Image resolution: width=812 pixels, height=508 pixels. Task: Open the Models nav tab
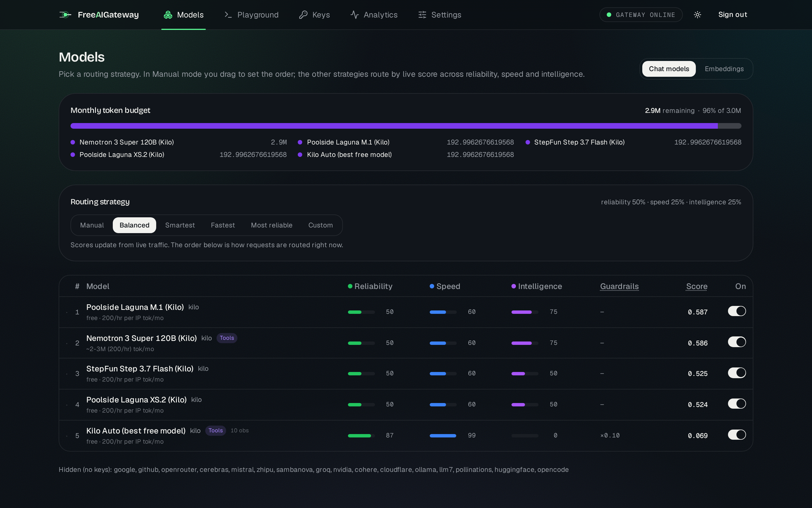point(184,15)
